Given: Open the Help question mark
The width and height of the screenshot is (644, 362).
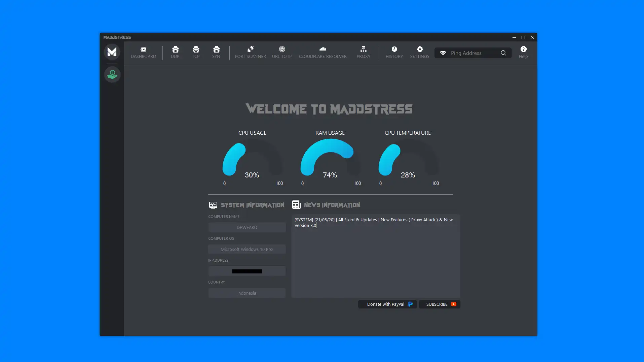Looking at the screenshot, I should (x=523, y=53).
